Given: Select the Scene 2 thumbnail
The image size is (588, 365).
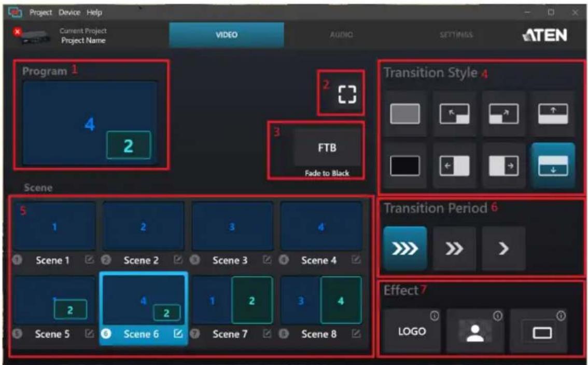Looking at the screenshot, I should [x=143, y=226].
